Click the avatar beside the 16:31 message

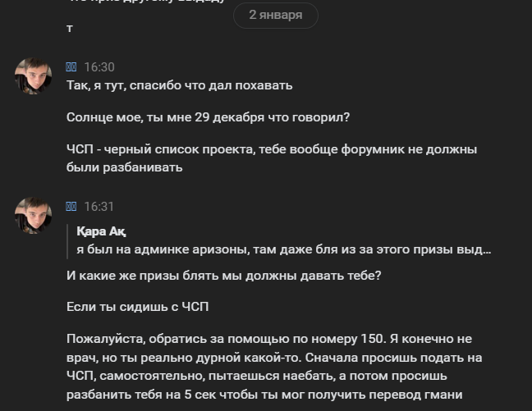pyautogui.click(x=33, y=215)
